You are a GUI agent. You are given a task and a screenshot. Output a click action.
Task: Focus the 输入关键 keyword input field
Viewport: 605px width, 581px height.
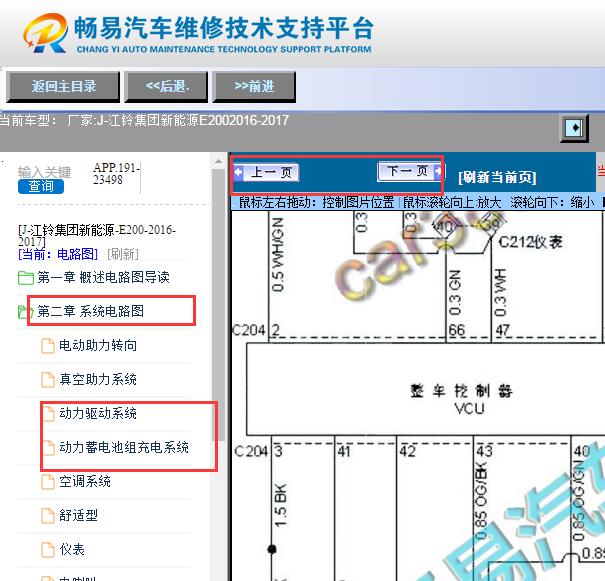click(x=44, y=172)
